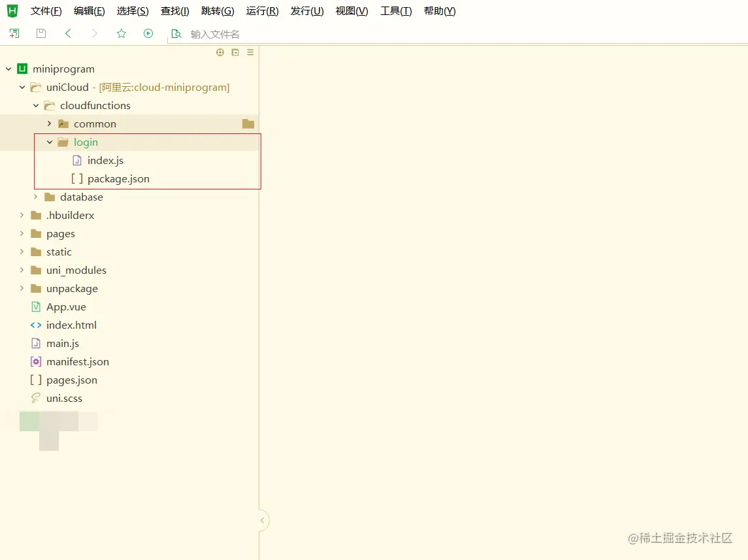The width and height of the screenshot is (748, 560).
Task: Expand the uni_modules folder chevron
Action: [22, 270]
